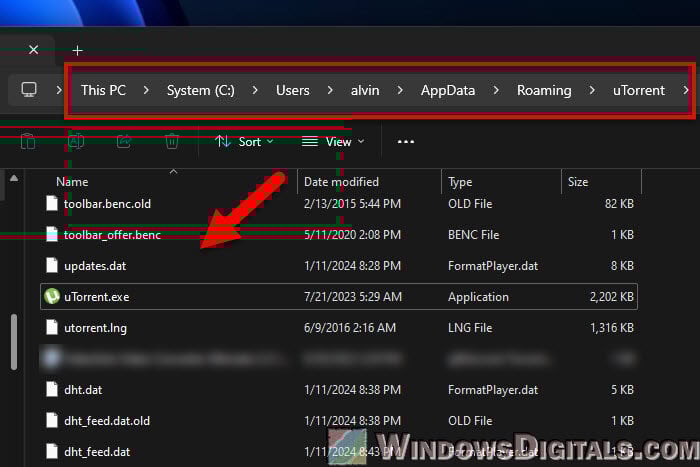Click the file icon of dht_feed.dat.old

52,420
